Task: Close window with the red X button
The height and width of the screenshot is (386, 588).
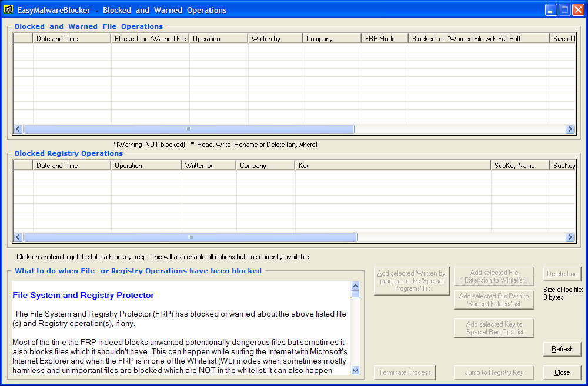Action: (x=578, y=10)
